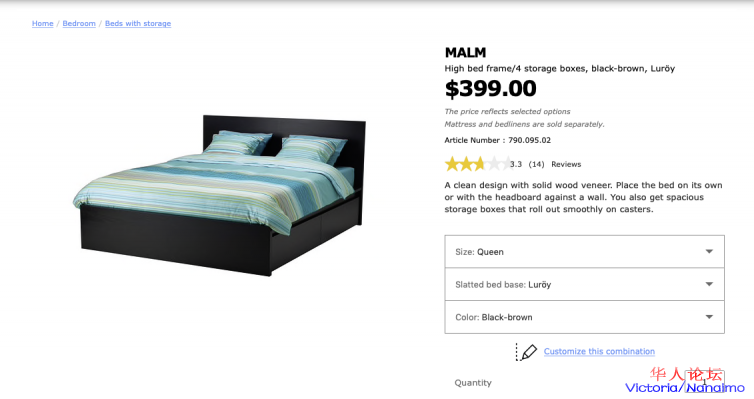The image size is (754, 399).
Task: Click the (14) review count
Action: 536,164
